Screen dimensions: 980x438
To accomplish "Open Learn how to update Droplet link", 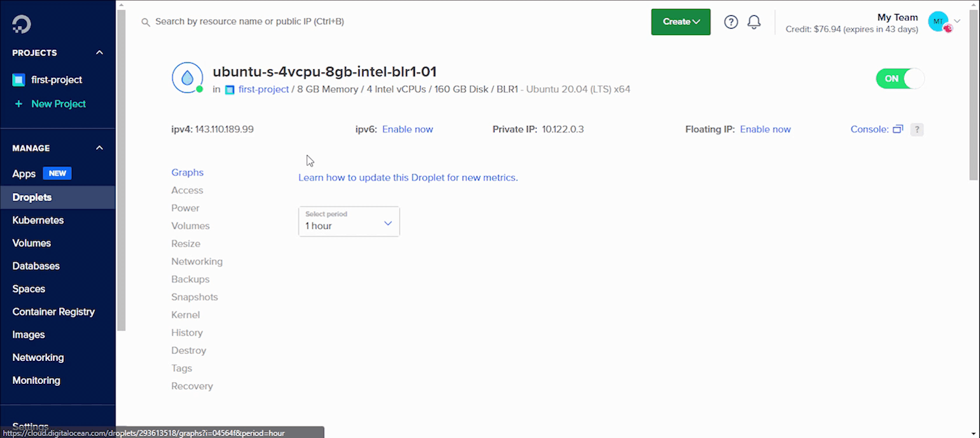I will 408,178.
